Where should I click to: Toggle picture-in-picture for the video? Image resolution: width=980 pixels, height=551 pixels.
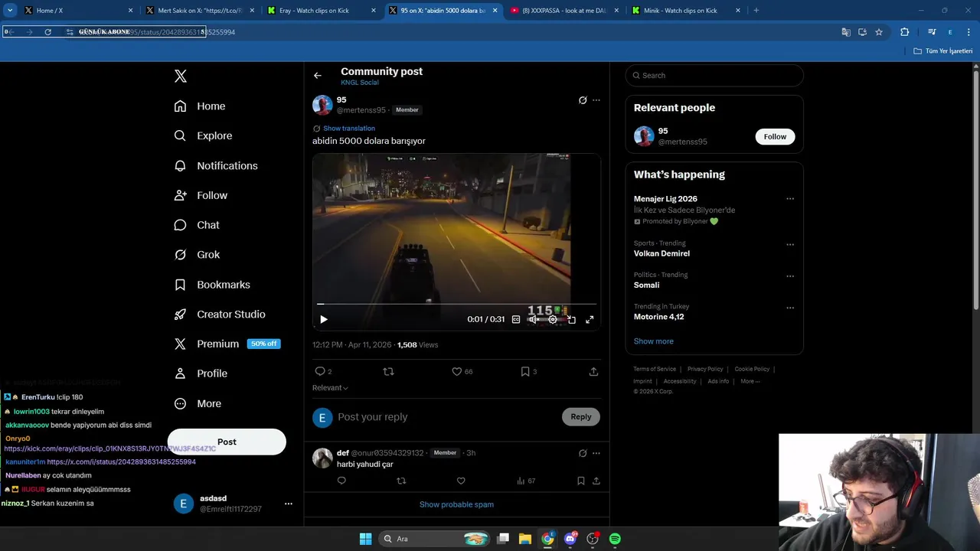(x=571, y=319)
